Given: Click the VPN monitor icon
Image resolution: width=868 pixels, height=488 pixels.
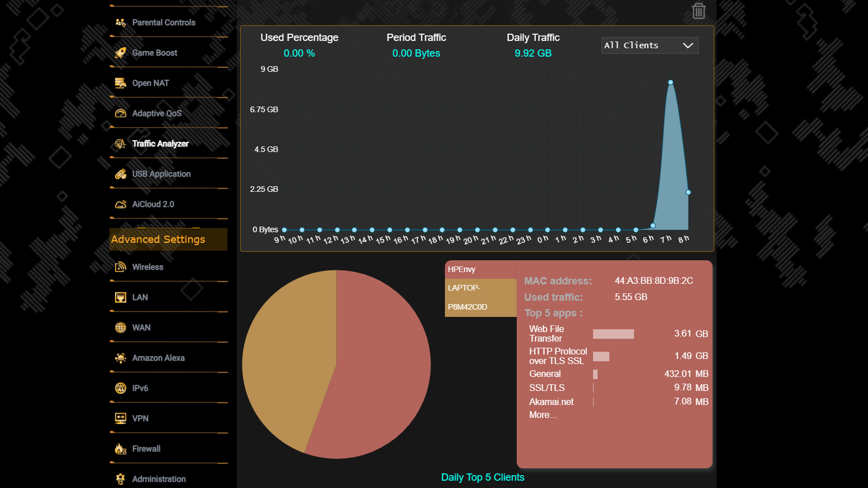Looking at the screenshot, I should point(120,418).
